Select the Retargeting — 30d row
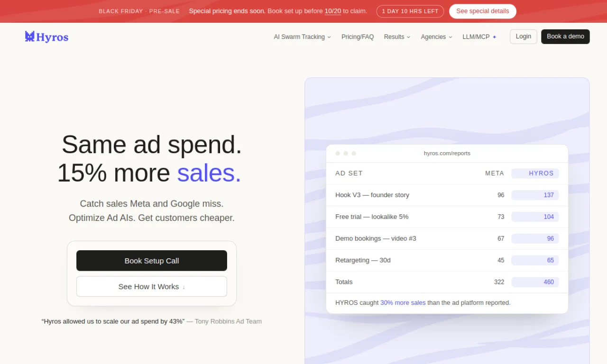The width and height of the screenshot is (607, 364). pyautogui.click(x=447, y=260)
